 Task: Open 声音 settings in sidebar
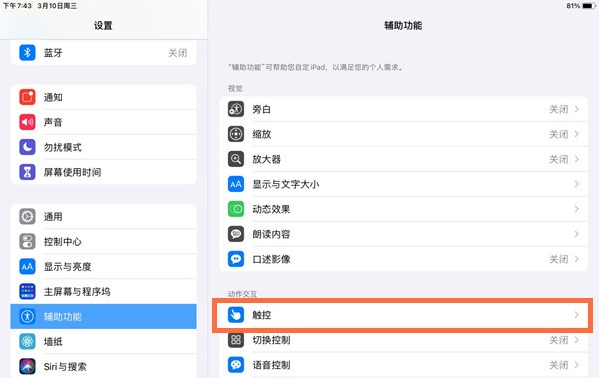pyautogui.click(x=103, y=122)
